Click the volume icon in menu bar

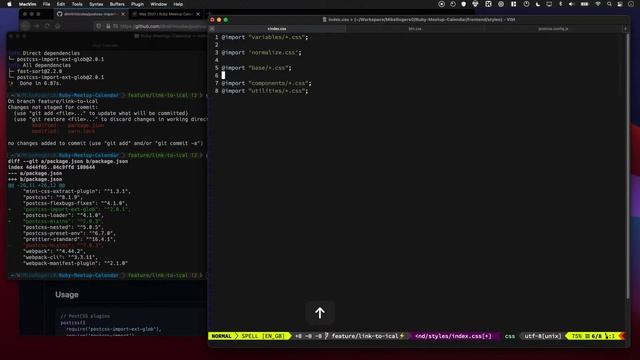pos(571,4)
